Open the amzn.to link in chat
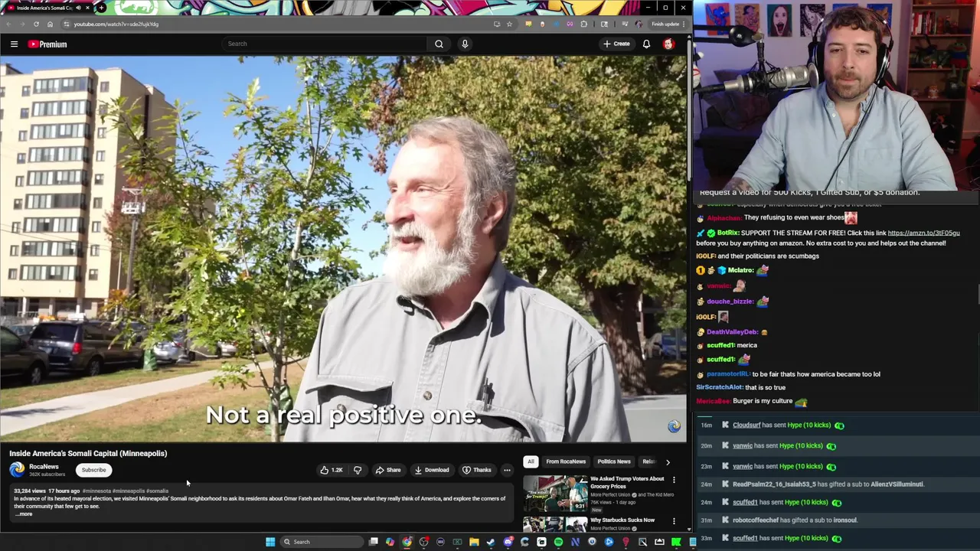Viewport: 980px width, 551px height. pyautogui.click(x=923, y=233)
